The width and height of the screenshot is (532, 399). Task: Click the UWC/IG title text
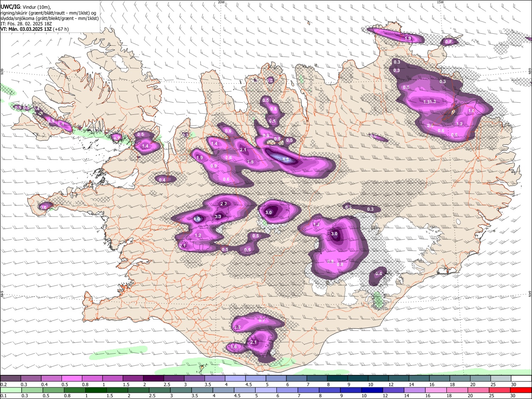click(x=10, y=6)
